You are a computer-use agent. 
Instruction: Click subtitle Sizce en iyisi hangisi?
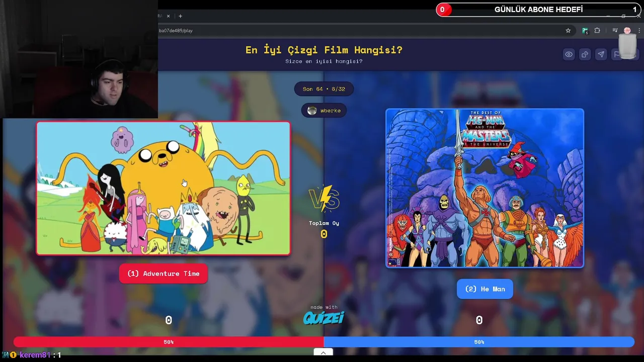(x=324, y=61)
